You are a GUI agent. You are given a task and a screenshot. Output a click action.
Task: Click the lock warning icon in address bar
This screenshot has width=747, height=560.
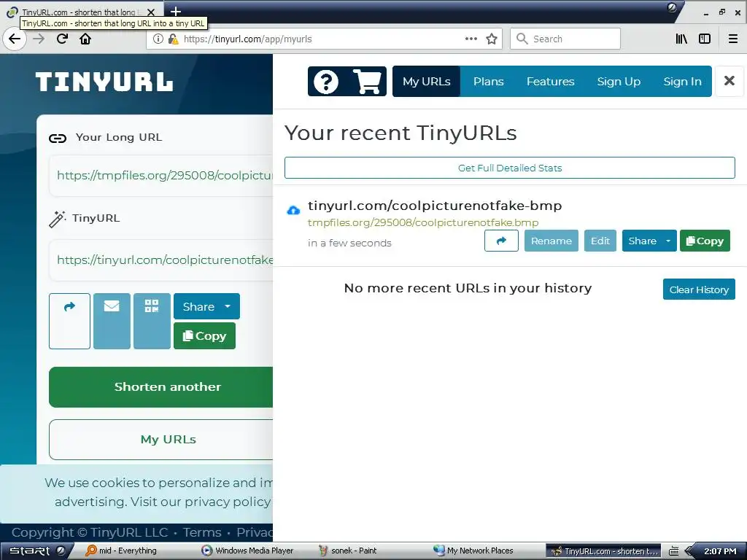click(174, 39)
